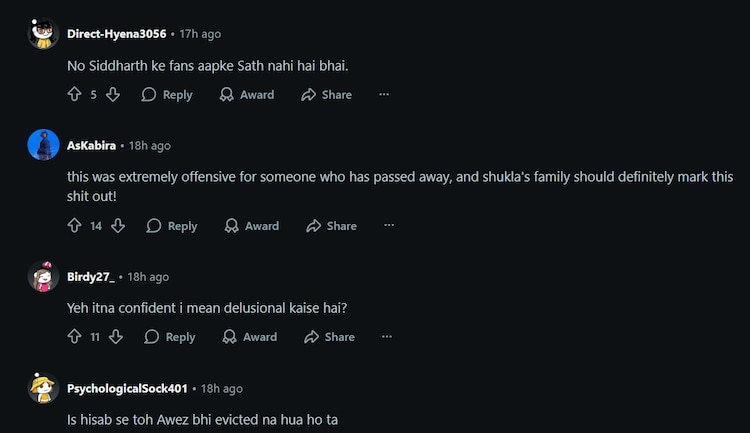
Task: Reply to Direct-Hyena3056's comment
Action: pos(166,94)
